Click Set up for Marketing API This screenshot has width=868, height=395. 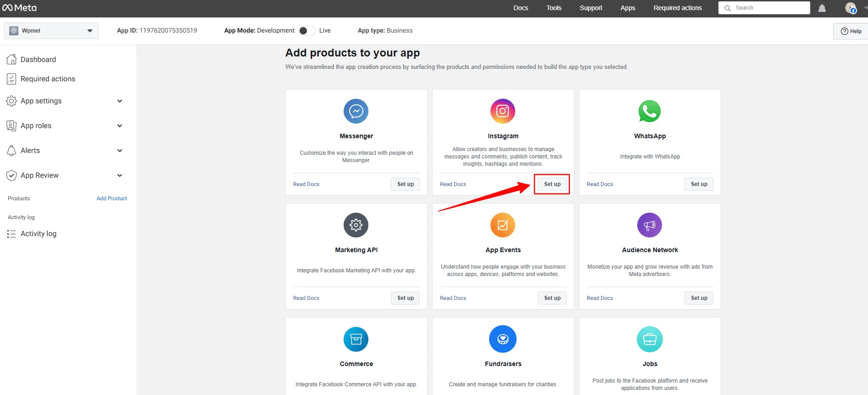click(406, 298)
